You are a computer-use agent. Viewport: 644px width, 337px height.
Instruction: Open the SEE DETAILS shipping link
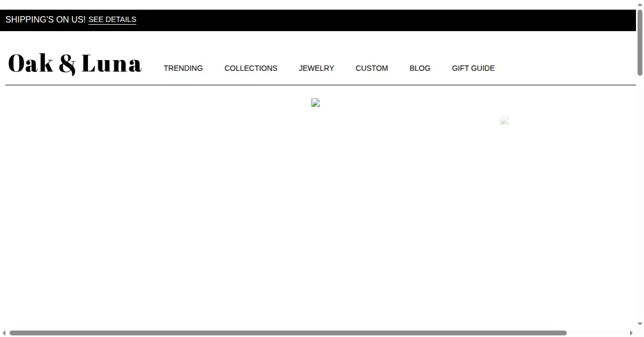coord(112,20)
